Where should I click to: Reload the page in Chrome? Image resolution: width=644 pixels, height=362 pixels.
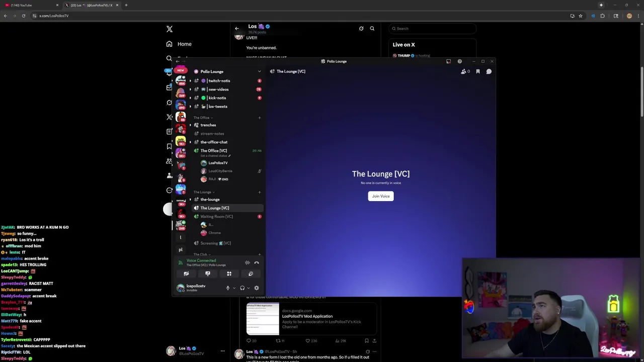(x=23, y=16)
